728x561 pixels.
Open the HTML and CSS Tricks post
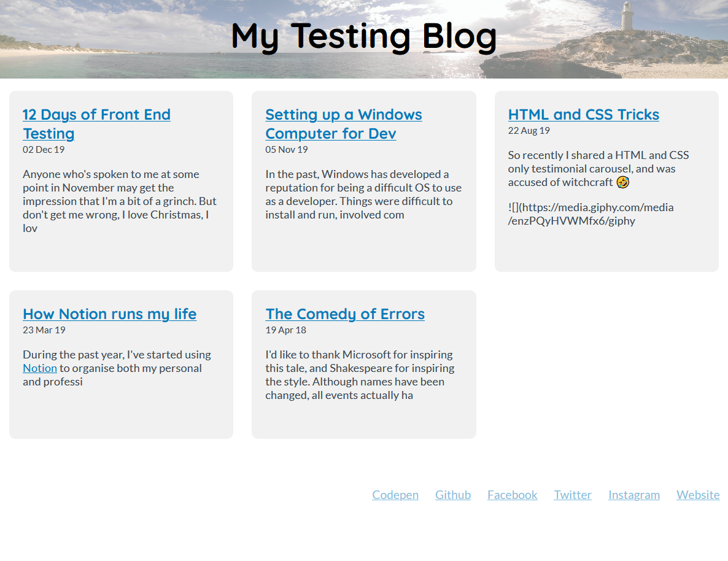583,115
